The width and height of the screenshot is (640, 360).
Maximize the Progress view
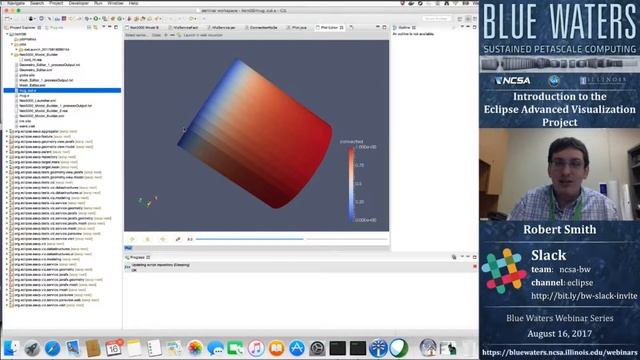pyautogui.click(x=474, y=257)
